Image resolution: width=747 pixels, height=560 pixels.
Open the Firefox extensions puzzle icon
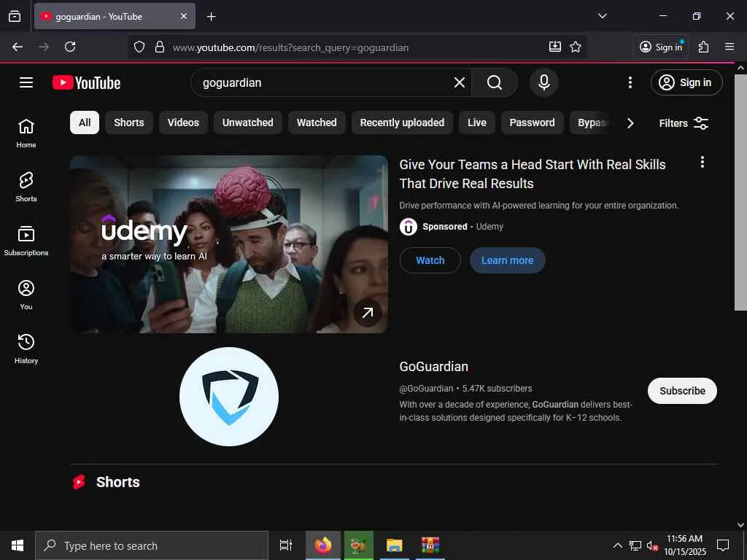coord(704,47)
